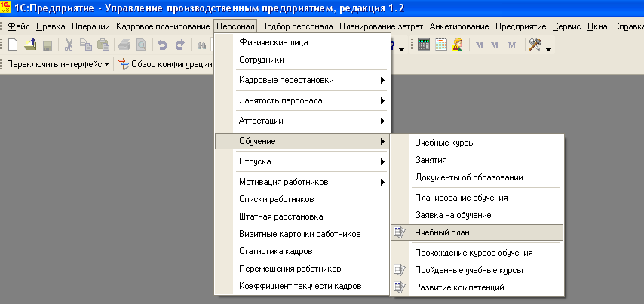Click report icon beside Развитие компетенций
Viewport: 644px width, 304px height.
pos(400,287)
